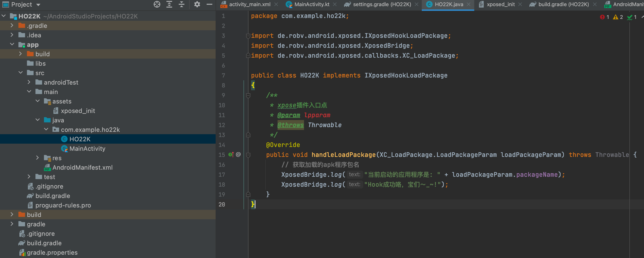Click the handleLoadPackage method name
The width and height of the screenshot is (644, 258).
(344, 155)
